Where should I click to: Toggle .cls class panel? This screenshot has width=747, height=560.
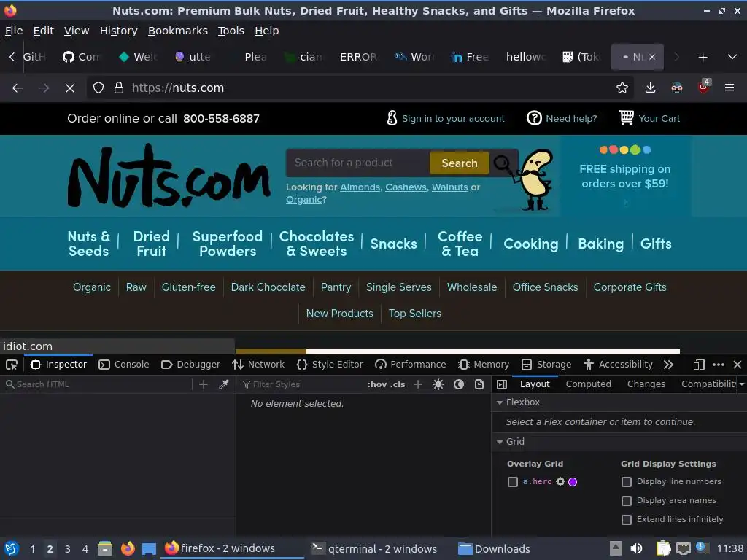(398, 384)
